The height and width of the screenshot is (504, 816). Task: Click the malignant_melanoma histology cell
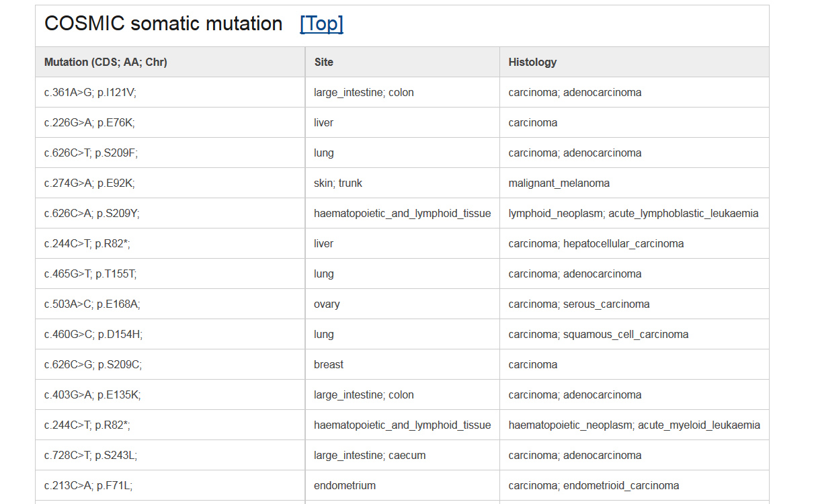click(x=559, y=183)
